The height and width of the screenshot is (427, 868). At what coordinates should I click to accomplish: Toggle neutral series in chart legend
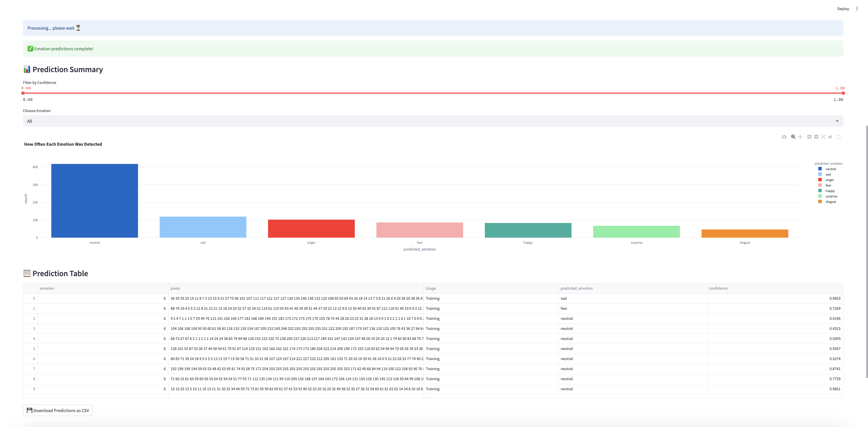830,169
